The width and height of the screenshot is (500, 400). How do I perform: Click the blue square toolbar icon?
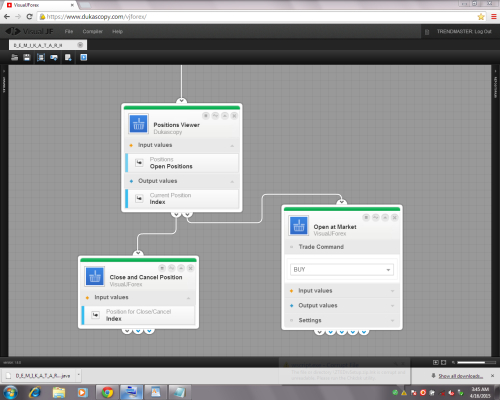84,57
